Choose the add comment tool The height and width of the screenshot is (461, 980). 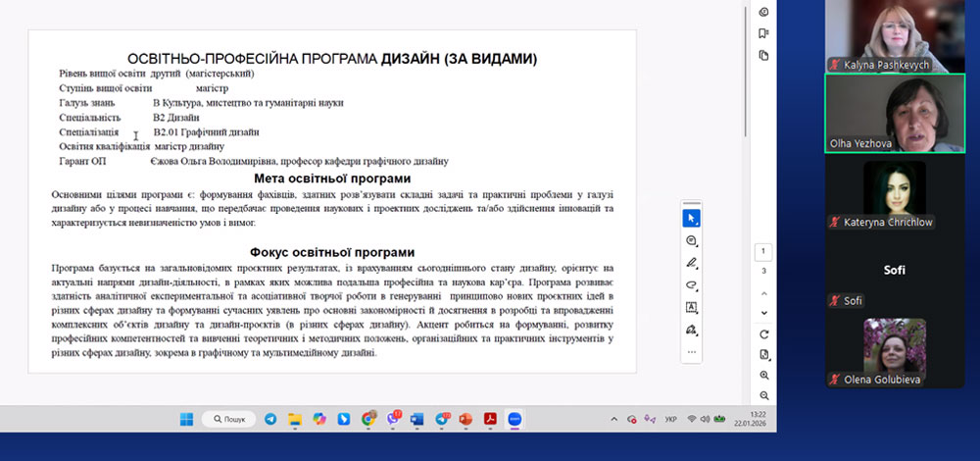pyautogui.click(x=692, y=240)
